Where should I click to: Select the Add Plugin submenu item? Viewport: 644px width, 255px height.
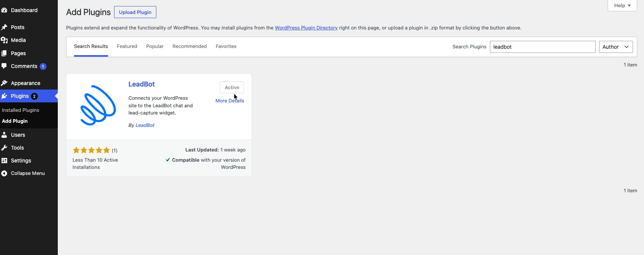coord(15,121)
